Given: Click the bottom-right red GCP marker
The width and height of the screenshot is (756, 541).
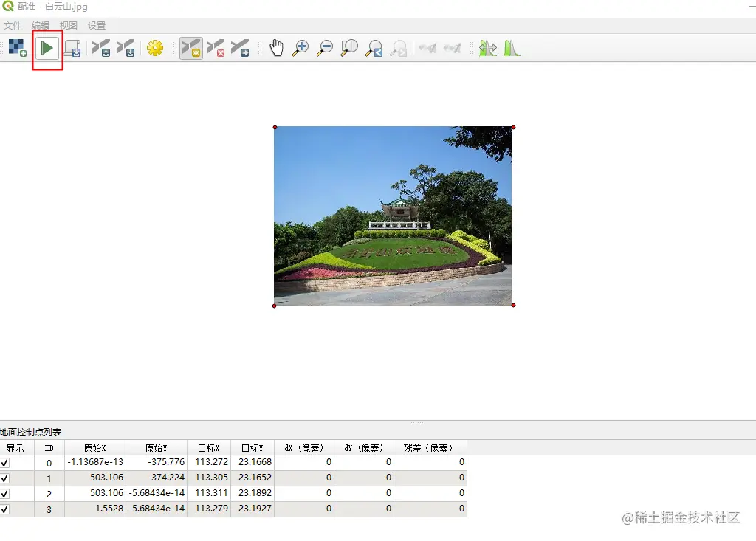Looking at the screenshot, I should click(x=514, y=306).
